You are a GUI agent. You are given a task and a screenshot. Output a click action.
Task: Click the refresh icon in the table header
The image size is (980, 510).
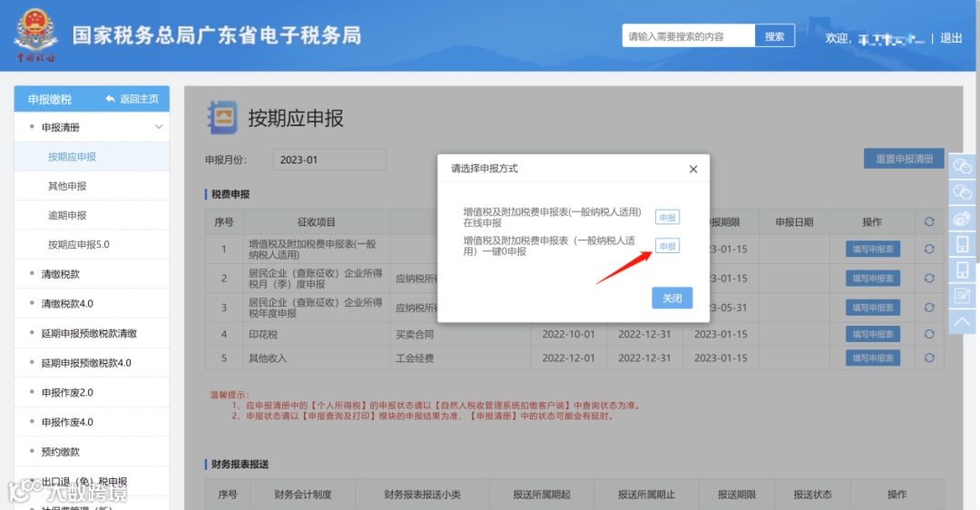pos(929,221)
